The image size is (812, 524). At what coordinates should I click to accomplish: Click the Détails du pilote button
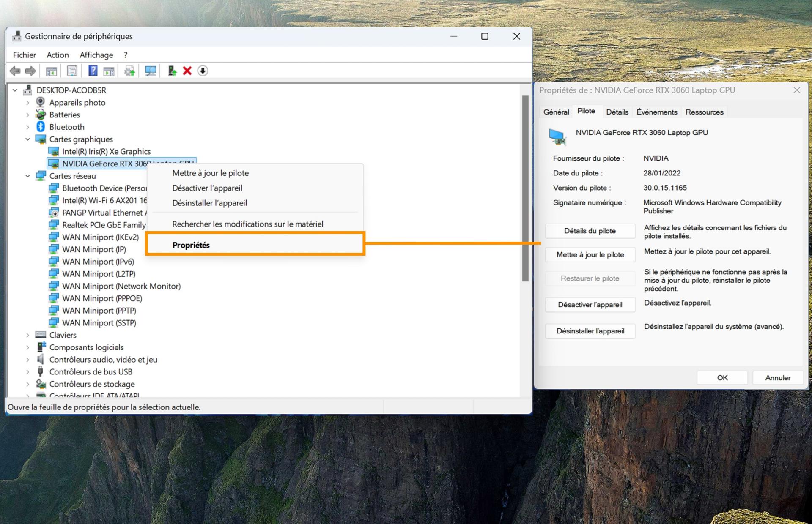coord(590,231)
